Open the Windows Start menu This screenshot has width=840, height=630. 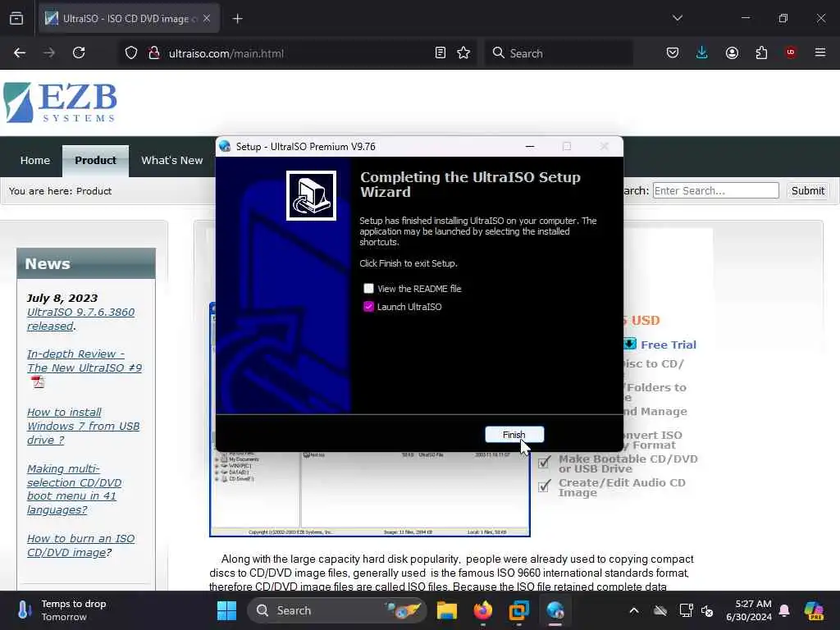click(x=226, y=610)
